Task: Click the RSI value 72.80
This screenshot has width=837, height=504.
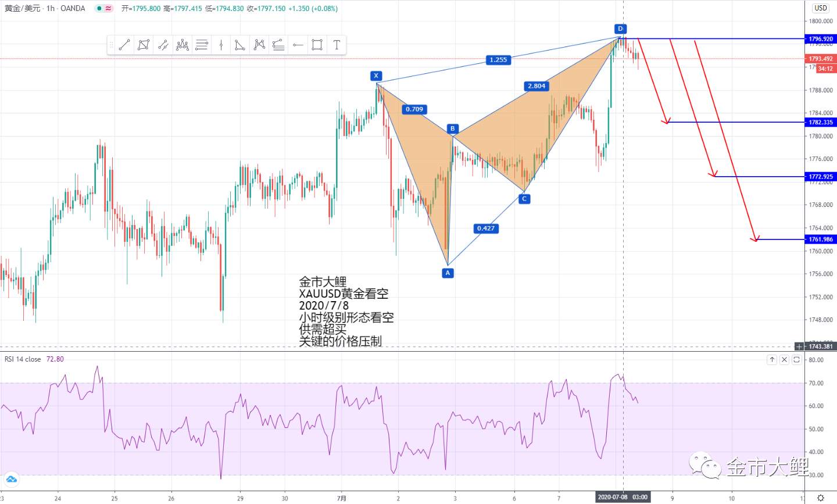Action: pyautogui.click(x=55, y=359)
